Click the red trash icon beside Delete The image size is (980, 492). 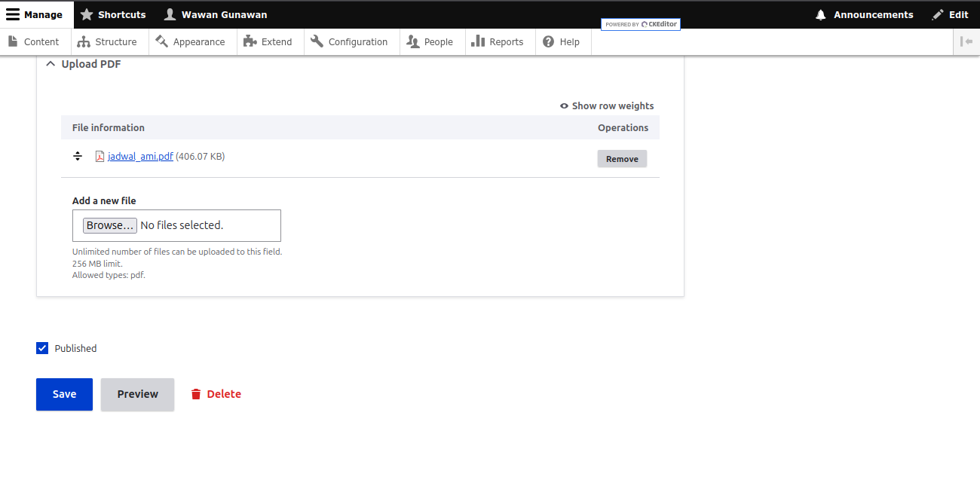(x=196, y=394)
